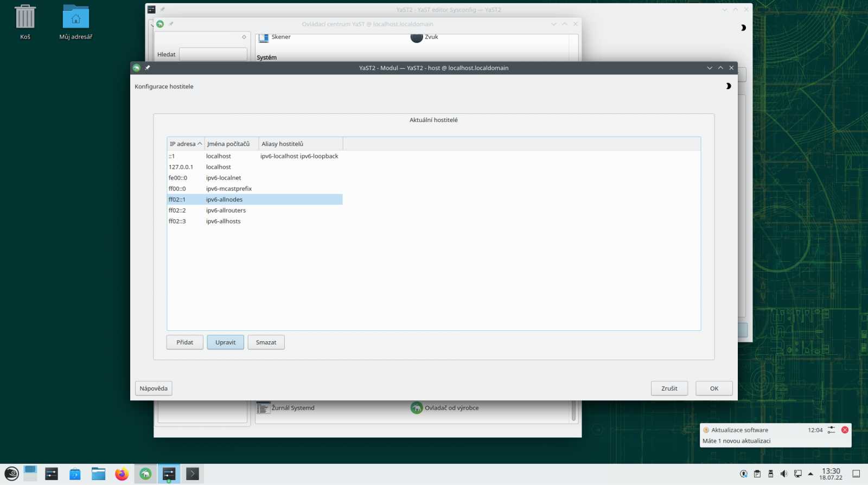Select the ff02::3 ipv6-allhosts row
Viewport: 868px width, 485px height.
(255, 221)
